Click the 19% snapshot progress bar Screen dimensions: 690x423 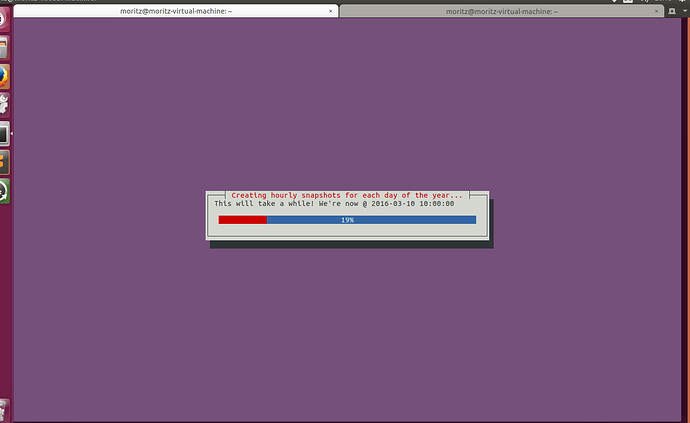(347, 220)
